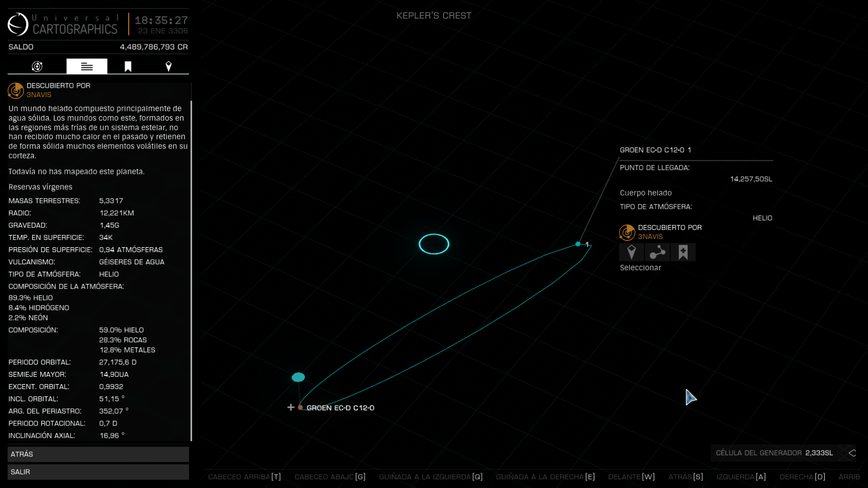Click the cyan ring focus marker
This screenshot has height=488, width=868.
434,244
